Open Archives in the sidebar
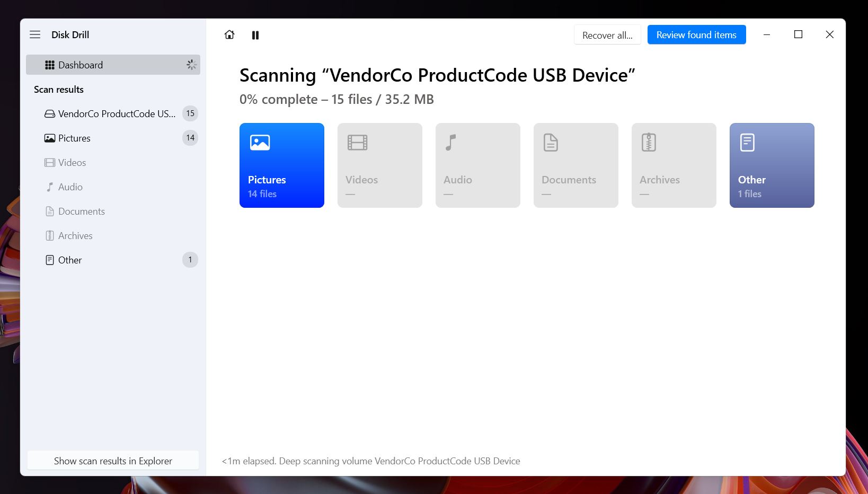868x494 pixels. (113, 235)
